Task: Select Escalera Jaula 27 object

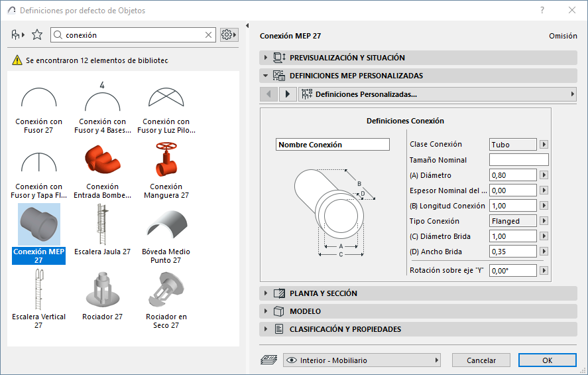Action: pyautogui.click(x=102, y=230)
